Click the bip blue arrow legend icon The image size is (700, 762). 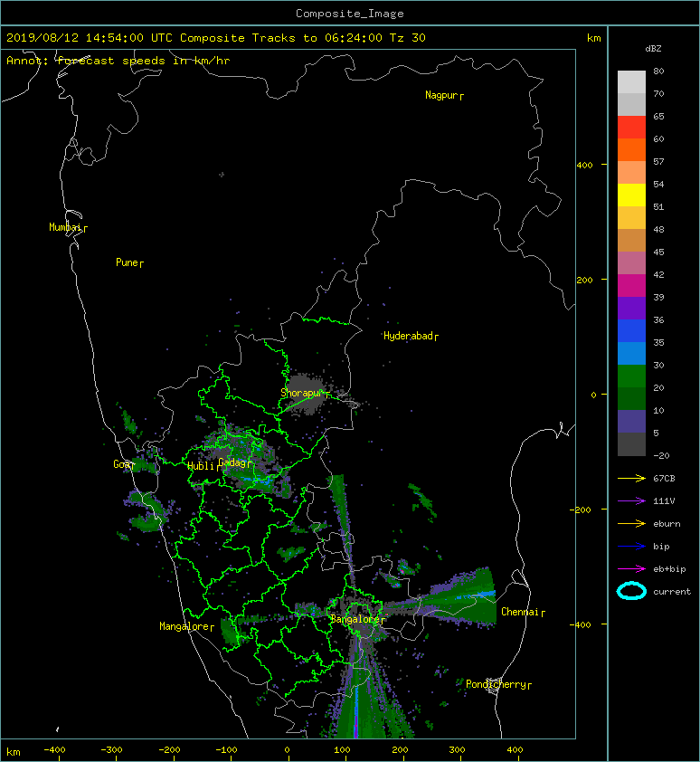click(x=631, y=547)
